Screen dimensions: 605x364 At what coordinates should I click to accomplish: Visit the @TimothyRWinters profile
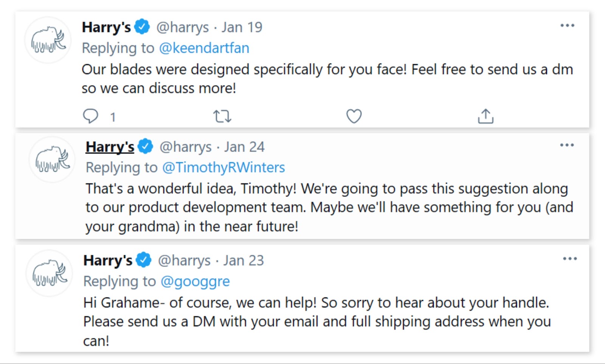point(223,167)
